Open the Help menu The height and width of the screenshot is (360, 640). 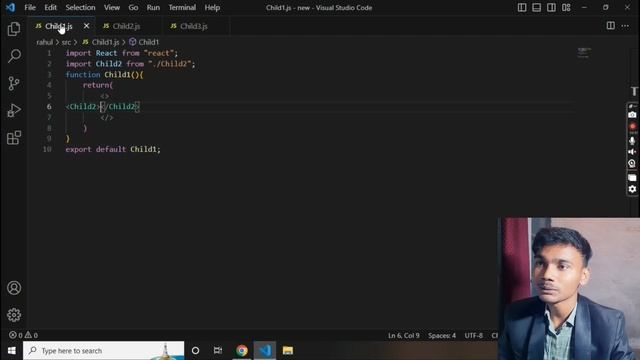212,7
